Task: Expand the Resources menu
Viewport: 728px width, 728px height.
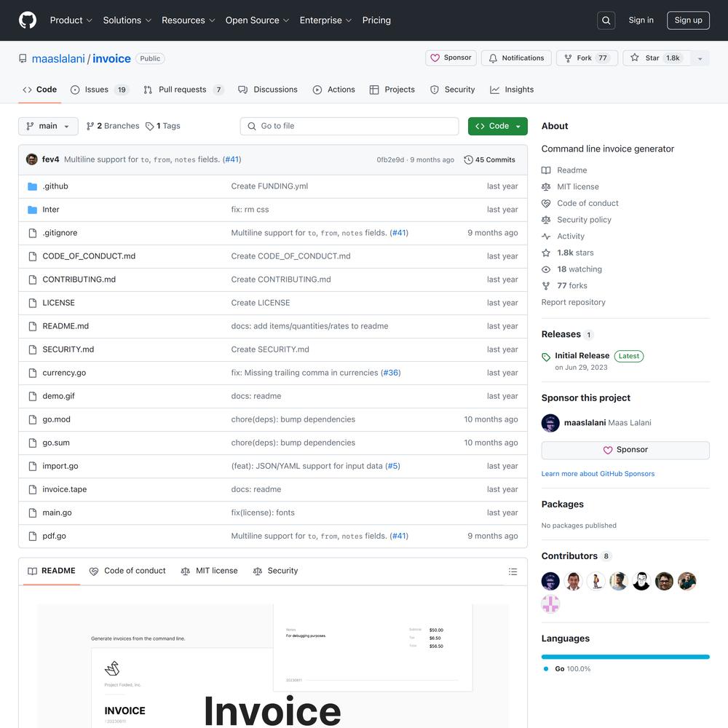Action: coord(188,20)
